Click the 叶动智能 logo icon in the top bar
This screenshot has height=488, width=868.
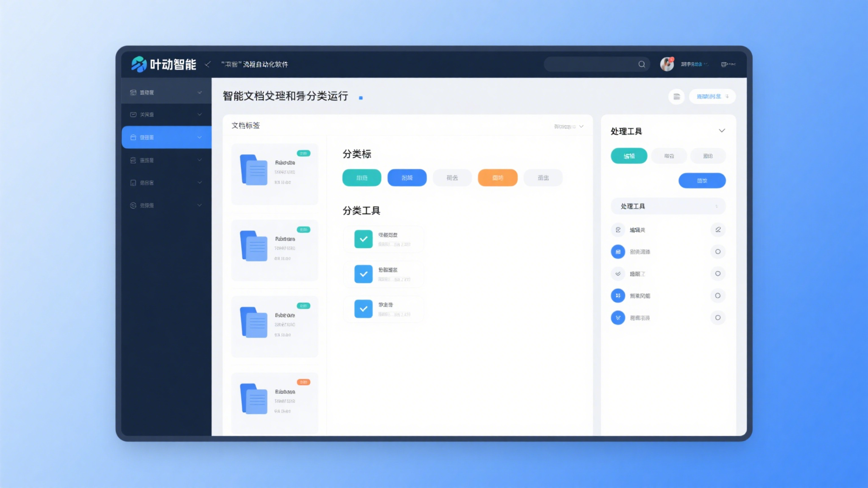click(x=139, y=64)
